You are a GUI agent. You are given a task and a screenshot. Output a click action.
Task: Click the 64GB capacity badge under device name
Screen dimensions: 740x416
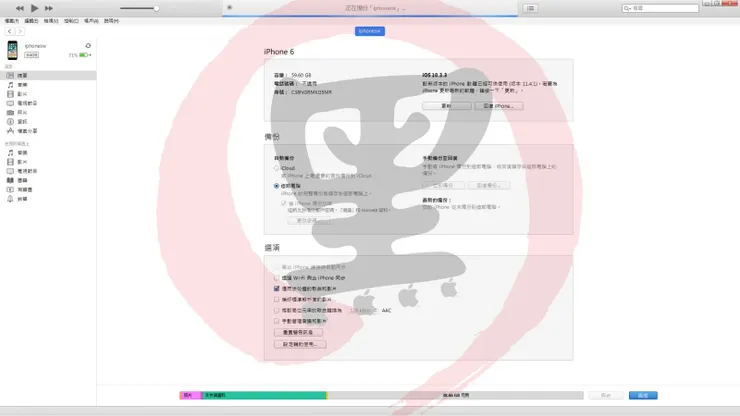click(x=32, y=55)
